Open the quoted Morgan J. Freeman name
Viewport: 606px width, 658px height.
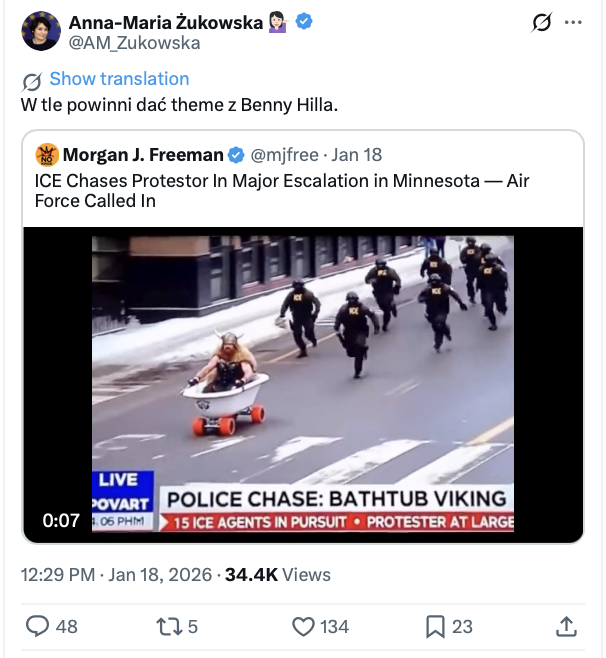(142, 155)
